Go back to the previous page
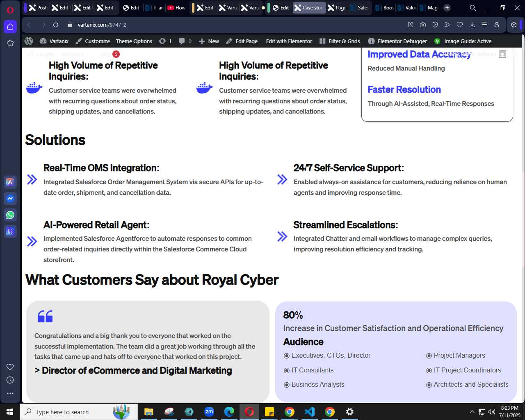 tap(29, 25)
